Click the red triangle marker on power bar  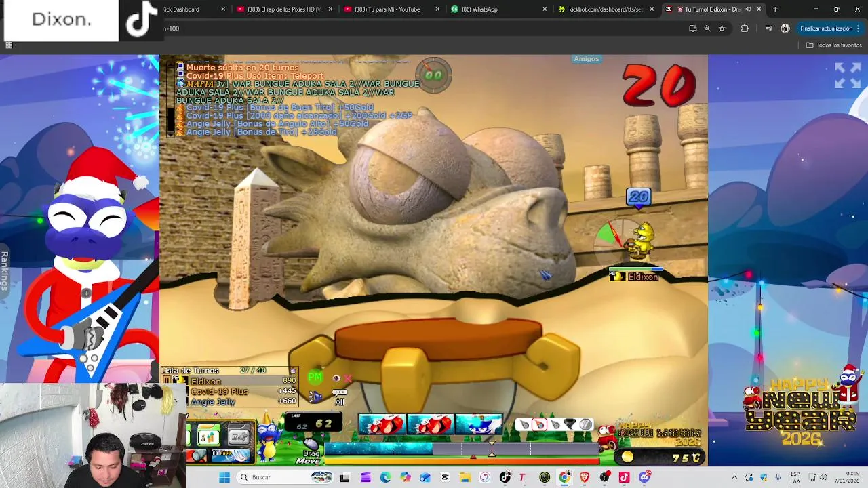(473, 456)
